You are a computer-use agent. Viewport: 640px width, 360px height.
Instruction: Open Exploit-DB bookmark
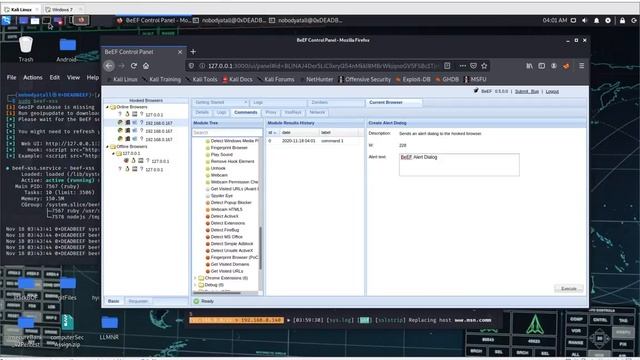[413, 79]
